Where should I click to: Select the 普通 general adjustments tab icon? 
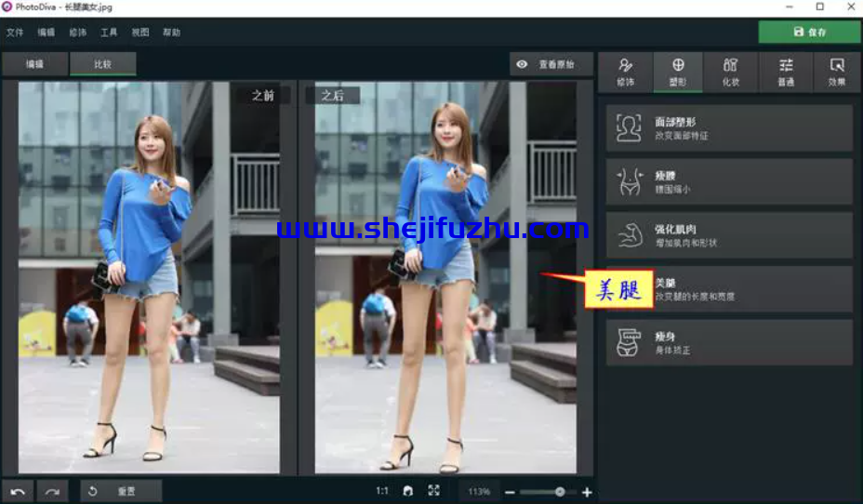point(786,72)
